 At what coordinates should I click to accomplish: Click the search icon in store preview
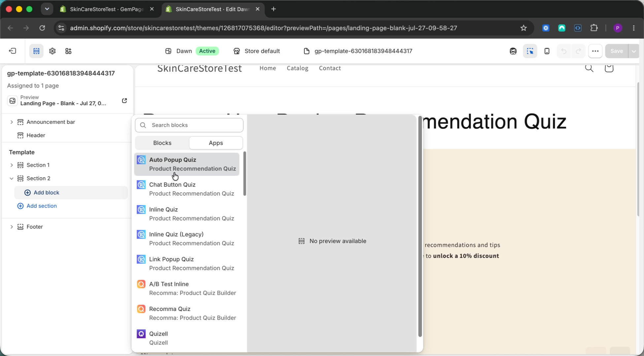point(589,68)
